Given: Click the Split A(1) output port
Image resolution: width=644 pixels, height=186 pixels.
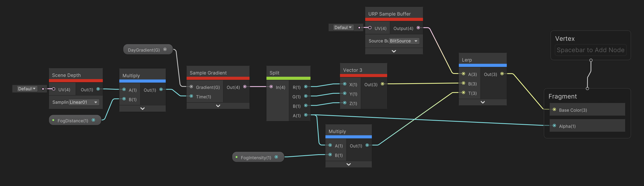Looking at the screenshot, I should [306, 115].
